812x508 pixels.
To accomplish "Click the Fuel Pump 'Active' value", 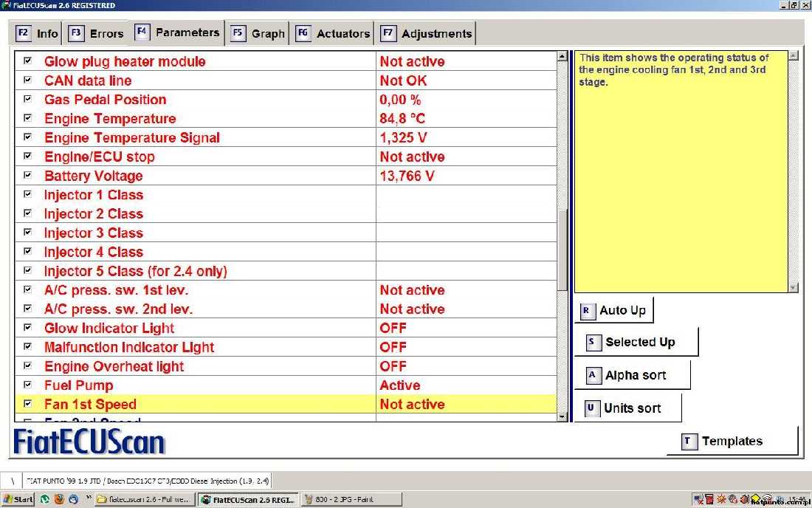I will [x=400, y=385].
